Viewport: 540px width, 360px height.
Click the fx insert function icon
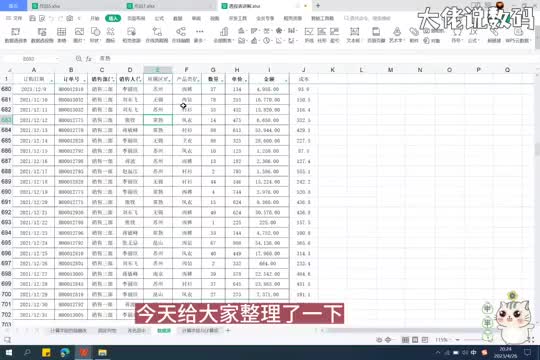(89, 59)
